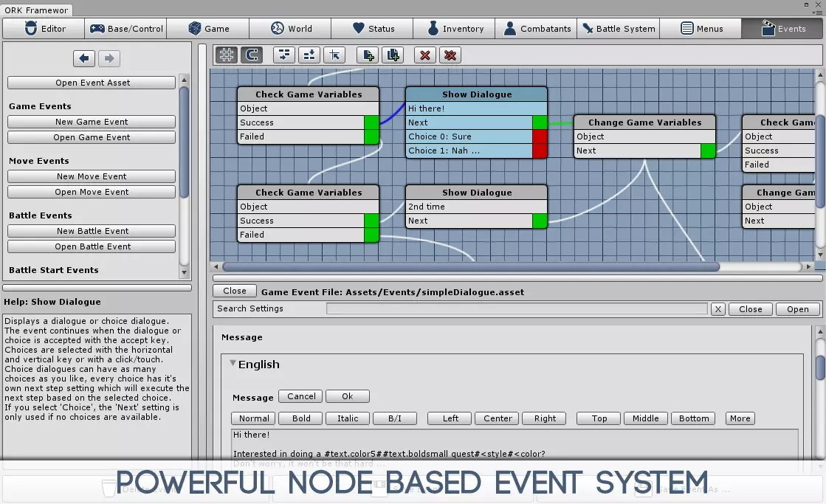
Task: Open the Battle System tab
Action: point(619,29)
